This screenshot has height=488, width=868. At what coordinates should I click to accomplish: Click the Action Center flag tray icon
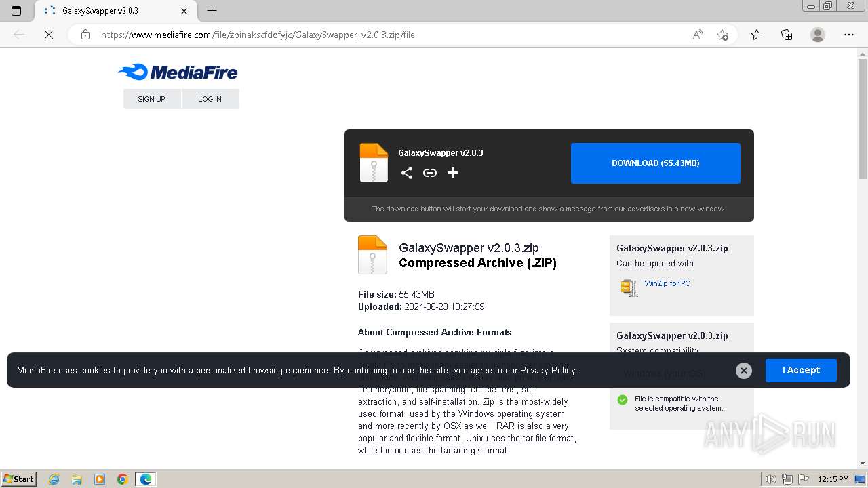[802, 479]
